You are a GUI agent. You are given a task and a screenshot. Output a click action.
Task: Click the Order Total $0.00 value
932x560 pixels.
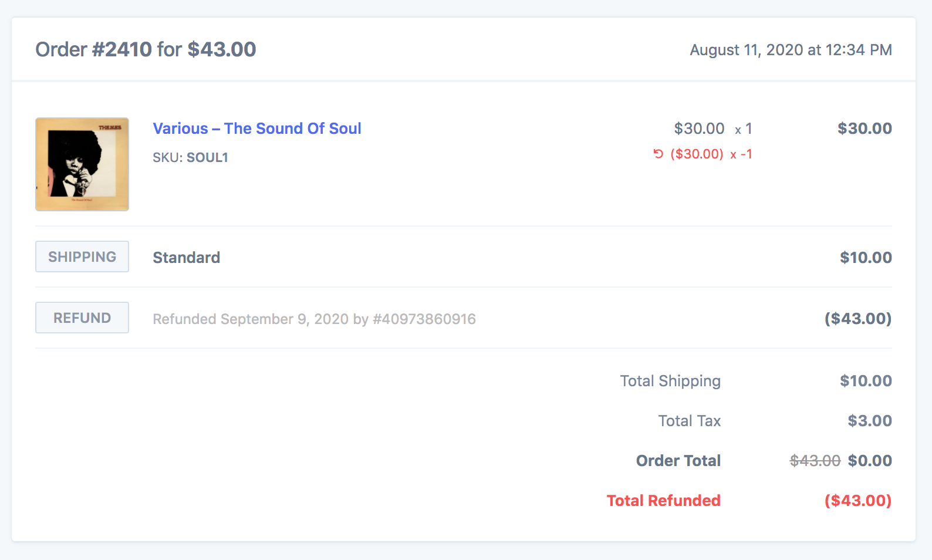pyautogui.click(x=870, y=461)
